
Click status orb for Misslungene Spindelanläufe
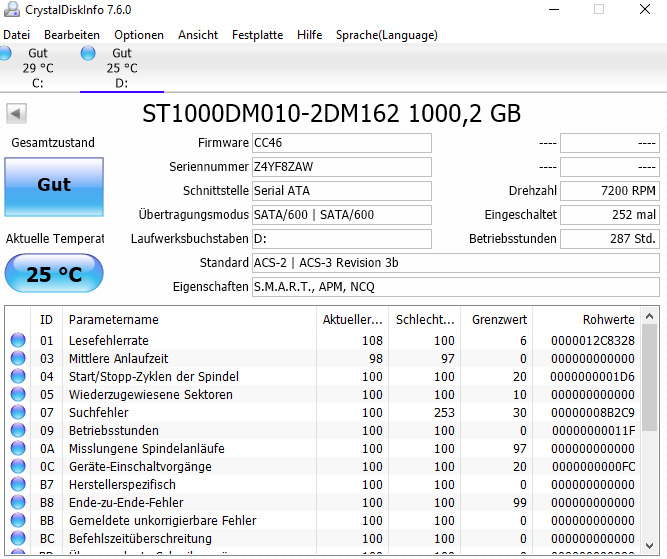click(x=18, y=448)
